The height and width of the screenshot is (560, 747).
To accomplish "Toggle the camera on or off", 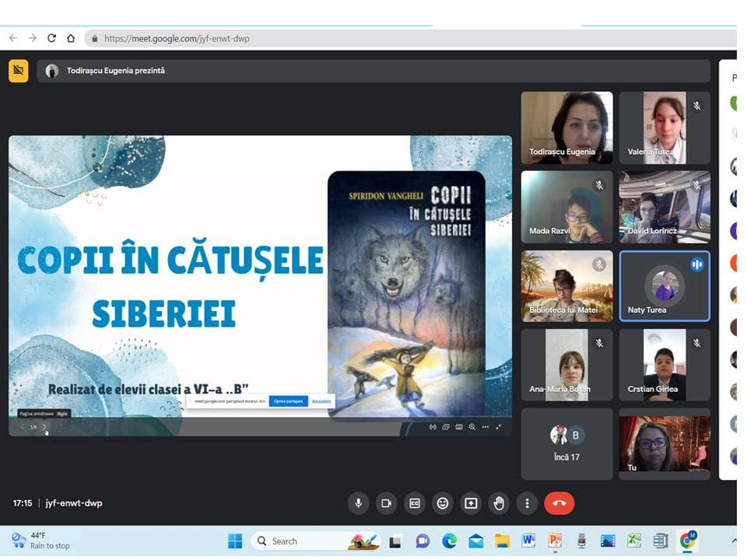I will point(385,503).
